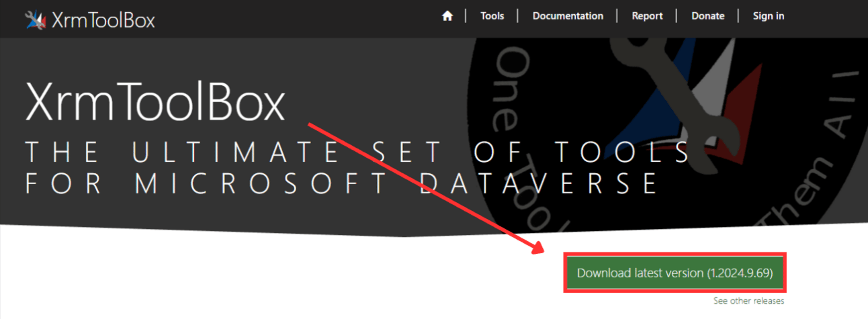Open the home icon in the navigation bar
Screen dimensions: 868x319
pos(447,16)
